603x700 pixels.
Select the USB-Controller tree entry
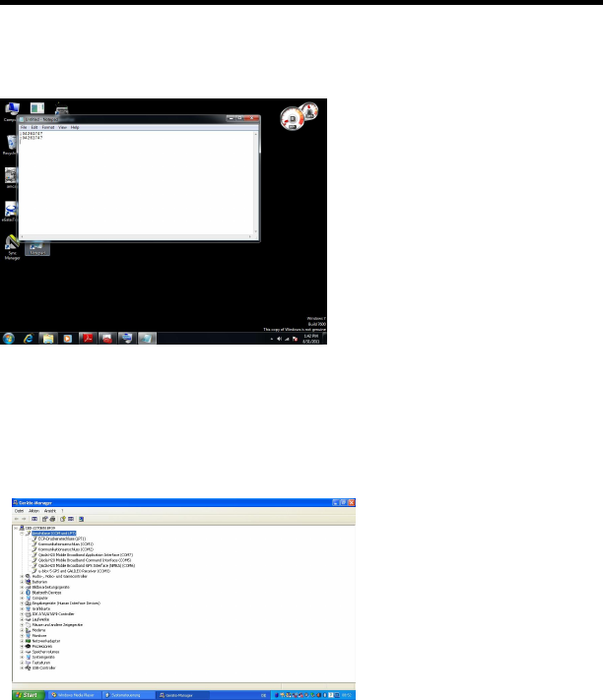point(43,668)
